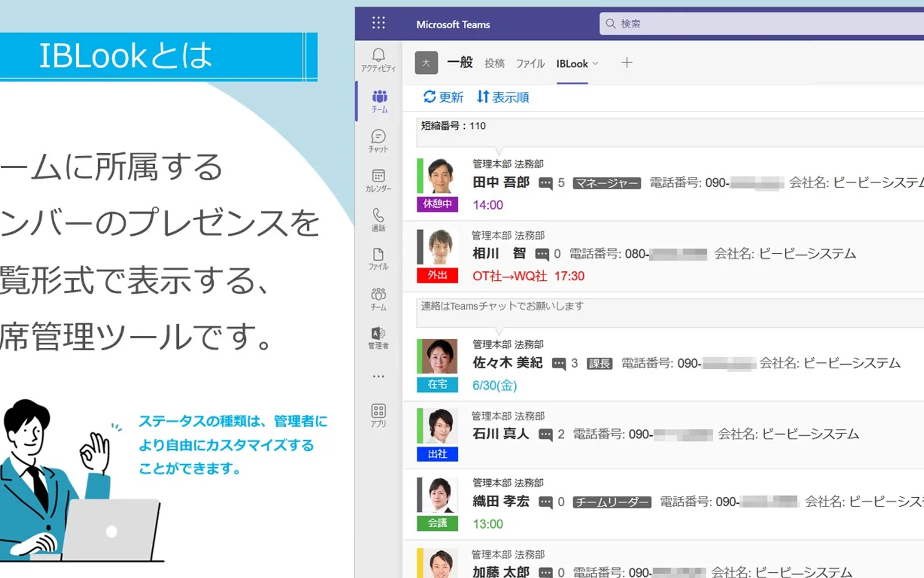This screenshot has width=924, height=578.
Task: Click the name 織田 孝宏
Action: click(x=501, y=502)
